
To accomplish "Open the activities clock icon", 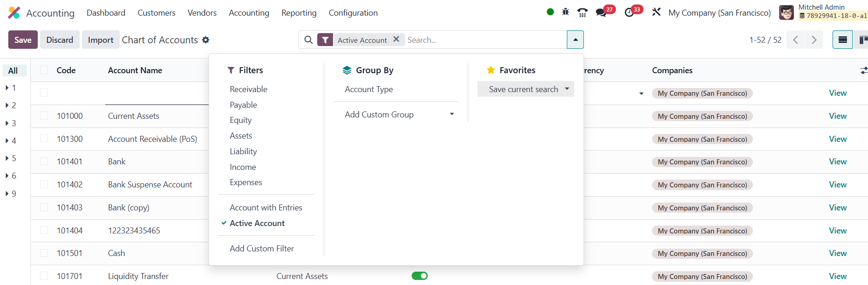I will coord(629,12).
